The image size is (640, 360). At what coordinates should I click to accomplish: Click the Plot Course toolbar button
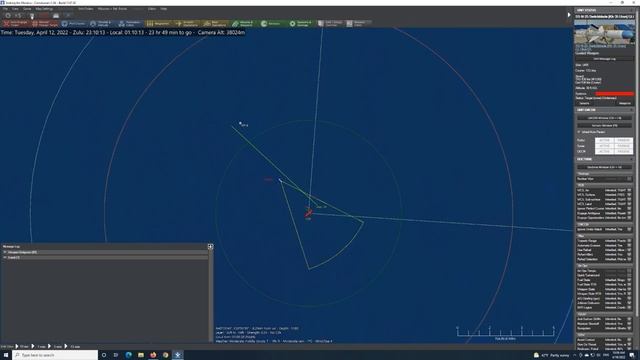73,24
